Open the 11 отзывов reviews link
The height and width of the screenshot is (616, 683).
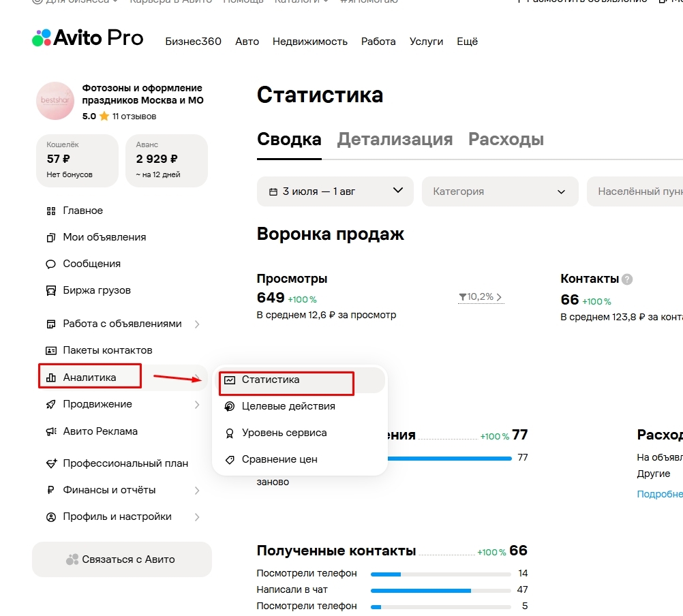pyautogui.click(x=134, y=117)
